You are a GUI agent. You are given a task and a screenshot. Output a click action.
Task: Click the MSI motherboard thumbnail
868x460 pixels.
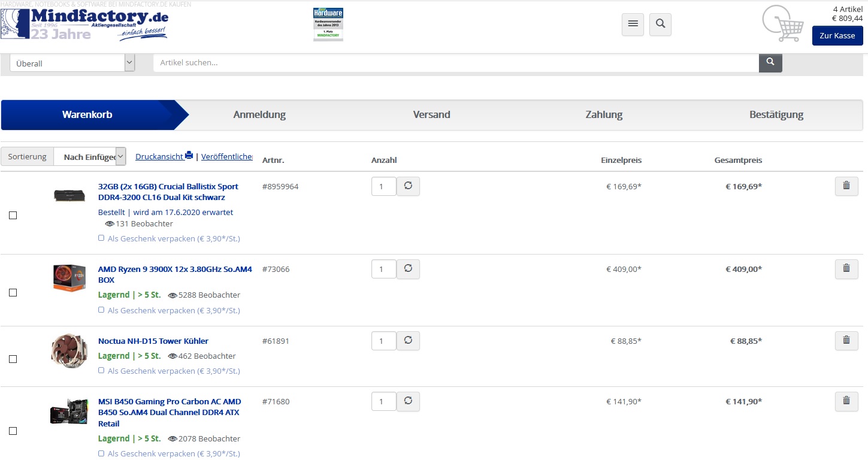(69, 412)
